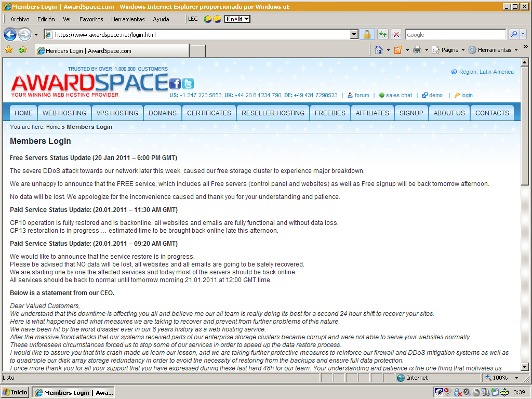Open the Herramientas menu in the menu bar

tap(128, 19)
